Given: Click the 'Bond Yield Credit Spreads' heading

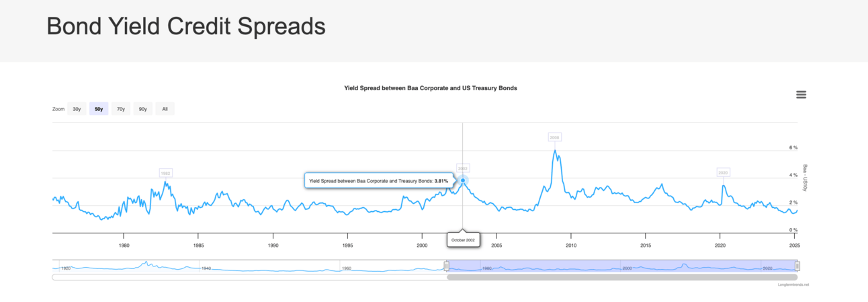Looking at the screenshot, I should tap(186, 27).
